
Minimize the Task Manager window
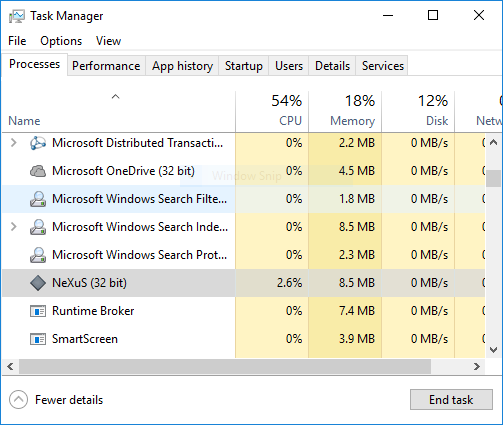(388, 15)
